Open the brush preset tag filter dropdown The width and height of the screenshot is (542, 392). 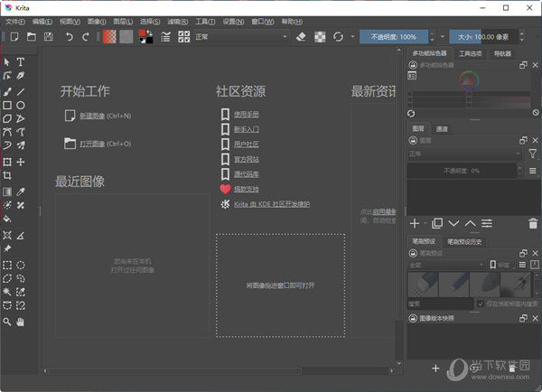[x=446, y=266]
